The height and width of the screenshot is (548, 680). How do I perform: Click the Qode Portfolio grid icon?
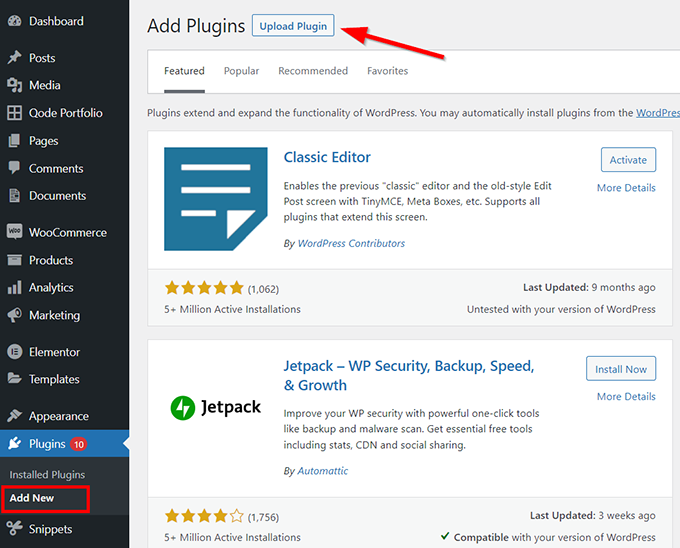click(14, 113)
